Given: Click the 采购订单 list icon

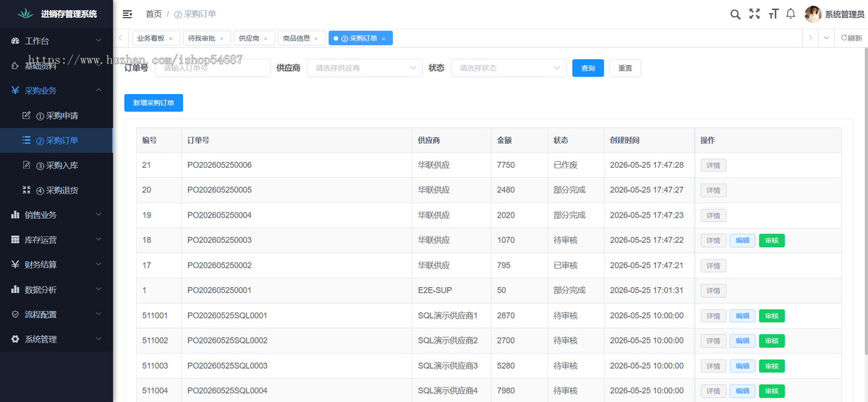Looking at the screenshot, I should 27,140.
